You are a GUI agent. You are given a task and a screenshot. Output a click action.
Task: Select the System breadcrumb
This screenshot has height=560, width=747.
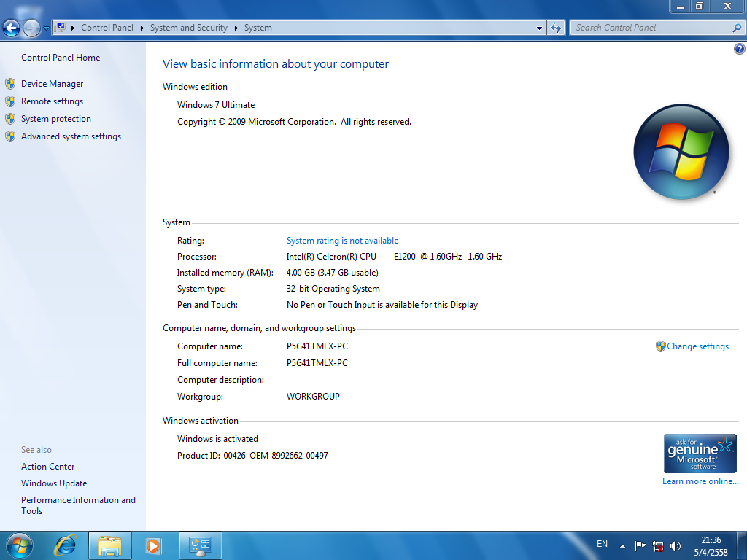(258, 28)
